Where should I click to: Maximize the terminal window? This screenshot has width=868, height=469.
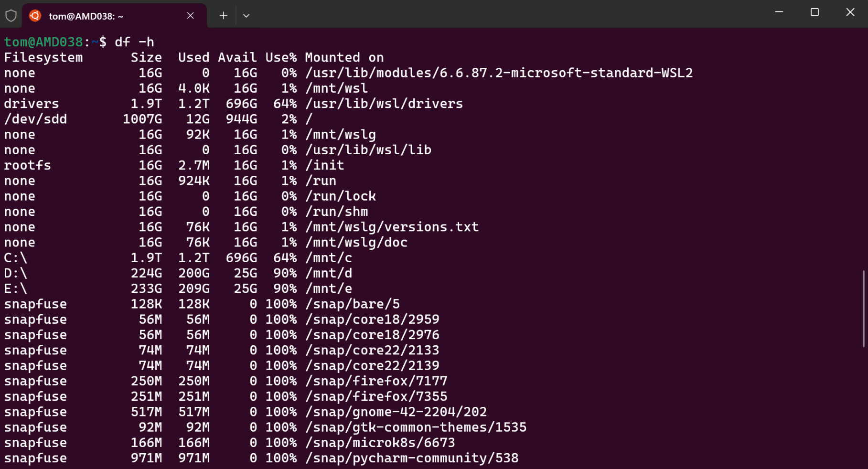click(814, 12)
